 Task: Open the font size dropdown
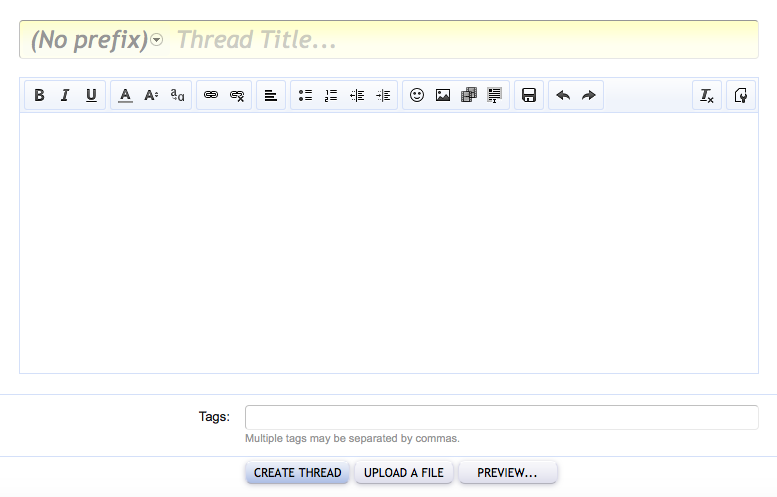(x=151, y=96)
